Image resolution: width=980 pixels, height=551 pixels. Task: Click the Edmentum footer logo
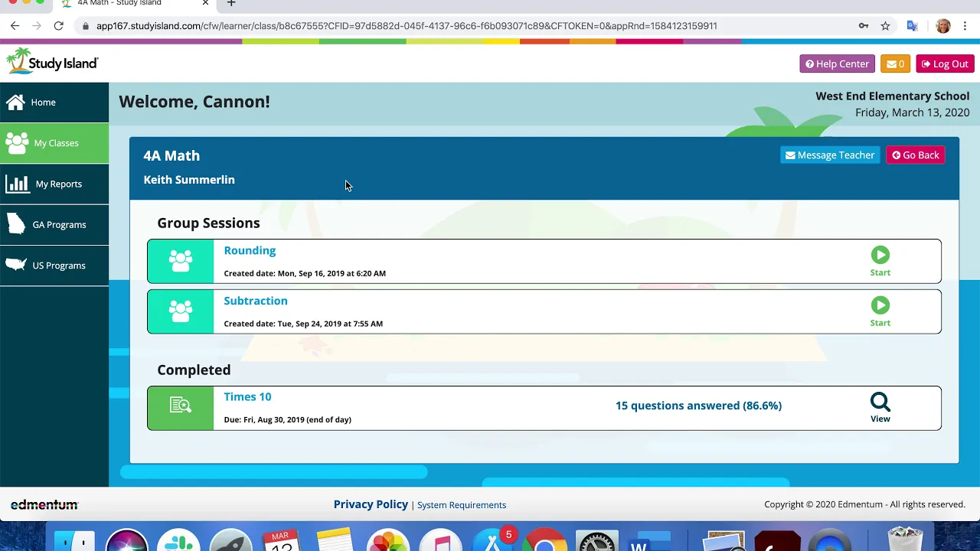pyautogui.click(x=44, y=505)
